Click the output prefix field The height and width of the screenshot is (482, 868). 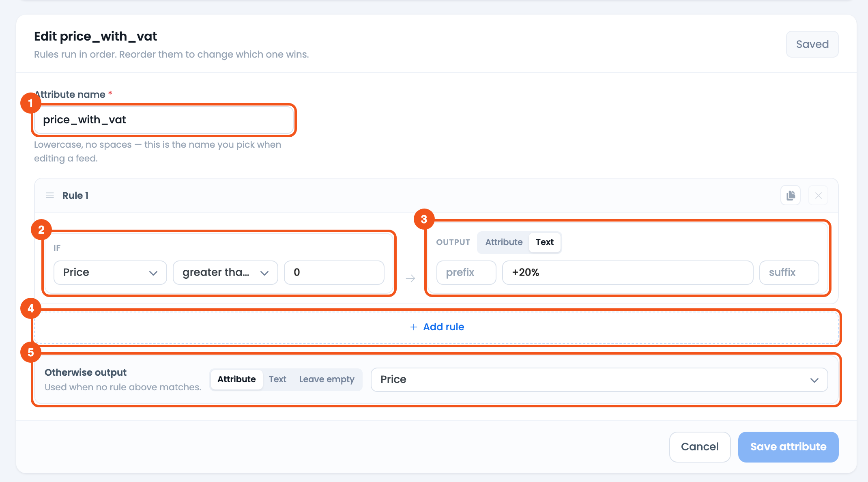coord(466,272)
